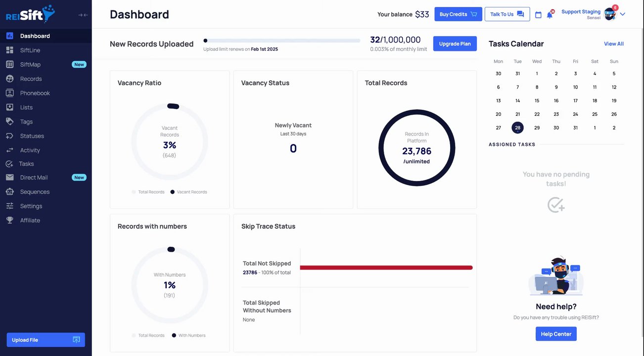This screenshot has width=644, height=356.
Task: Click the Upload File button
Action: 46,340
